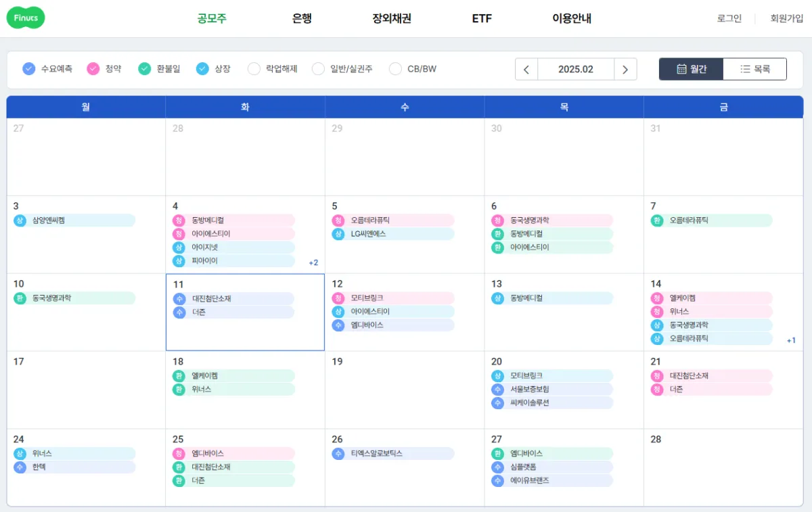
Task: Open 아이에스티이 청약 entry on the 4th
Action: (233, 234)
